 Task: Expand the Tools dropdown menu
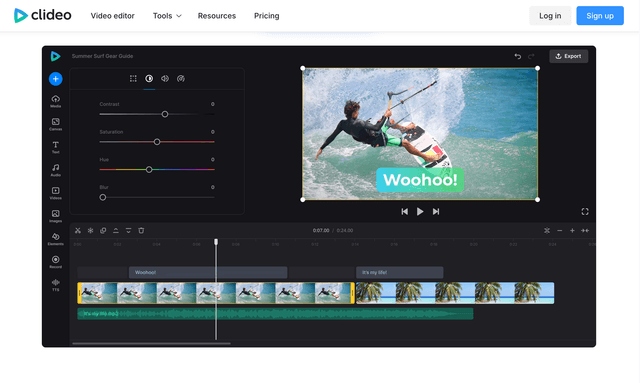(167, 16)
